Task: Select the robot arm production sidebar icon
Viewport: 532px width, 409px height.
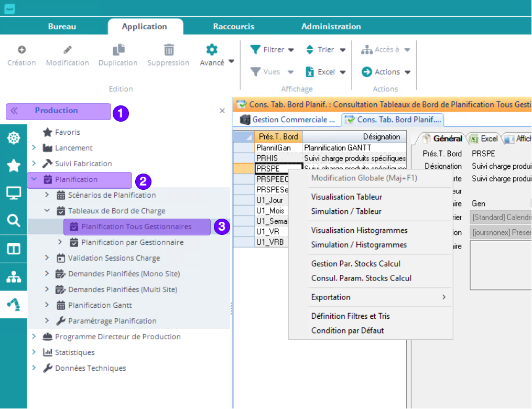Action: [x=13, y=305]
